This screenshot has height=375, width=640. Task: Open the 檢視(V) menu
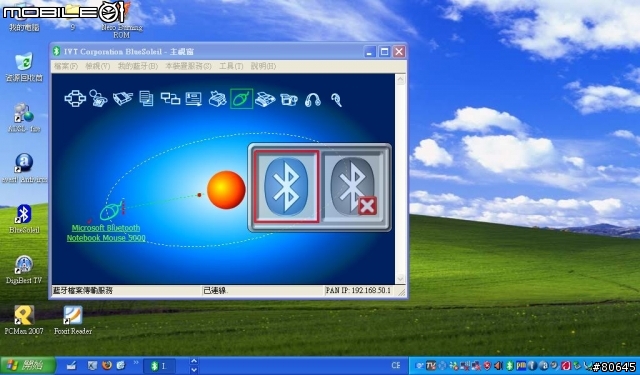click(x=98, y=66)
